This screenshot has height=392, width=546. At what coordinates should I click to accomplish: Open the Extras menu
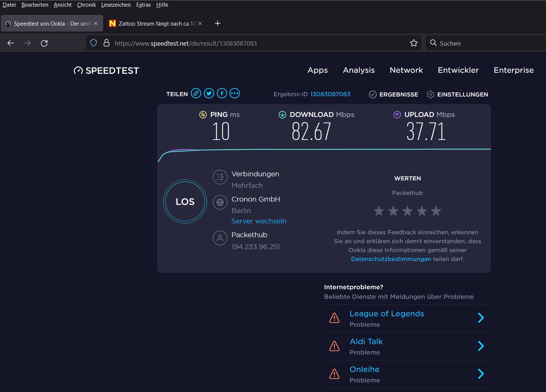[143, 5]
